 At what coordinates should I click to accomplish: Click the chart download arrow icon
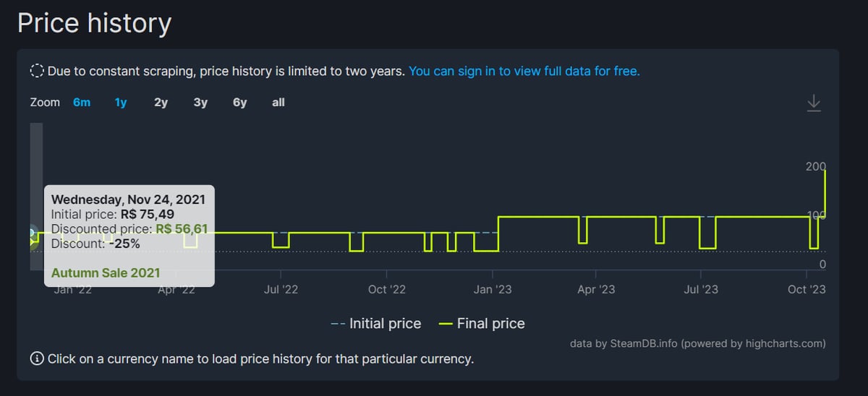[814, 103]
